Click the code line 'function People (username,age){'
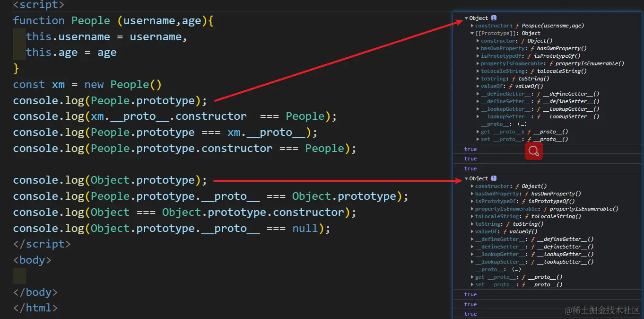644x319 pixels. [x=113, y=21]
